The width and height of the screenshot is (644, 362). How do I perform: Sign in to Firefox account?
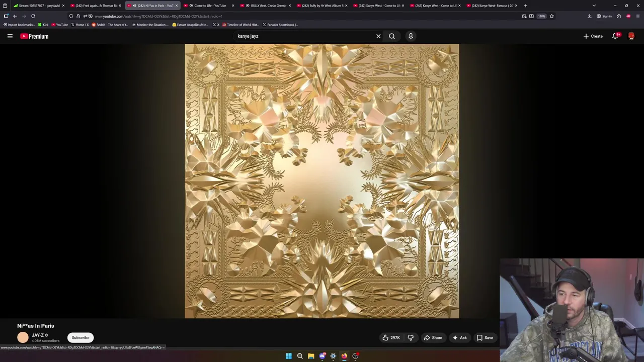point(604,16)
